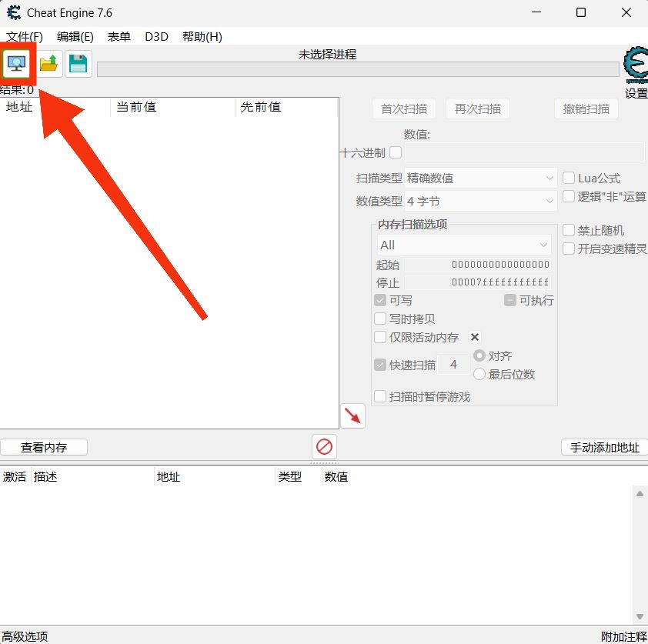The image size is (648, 644).
Task: Select the 最后位数 radio button
Action: [x=479, y=374]
